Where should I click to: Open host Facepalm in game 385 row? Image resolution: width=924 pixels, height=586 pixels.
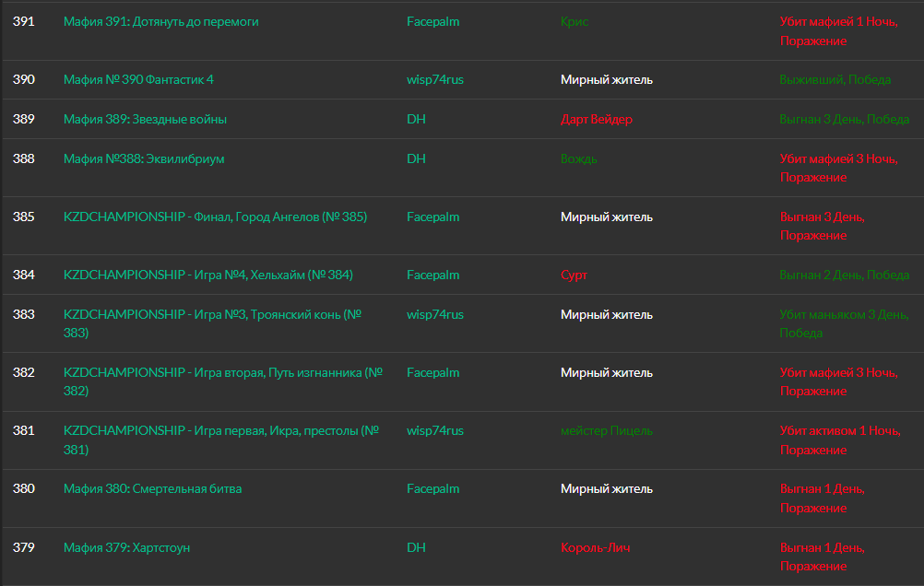coord(432,217)
